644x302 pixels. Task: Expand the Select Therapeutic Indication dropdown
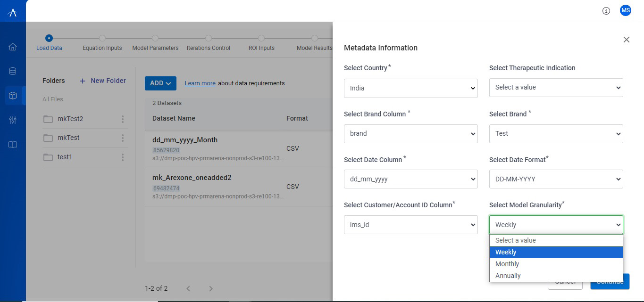coord(556,87)
